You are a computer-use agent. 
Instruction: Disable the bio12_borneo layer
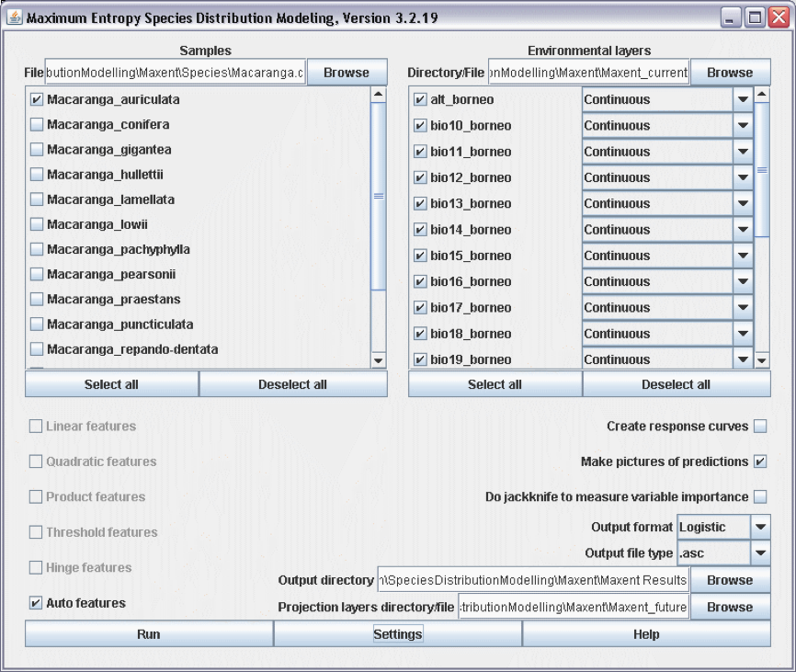[420, 177]
